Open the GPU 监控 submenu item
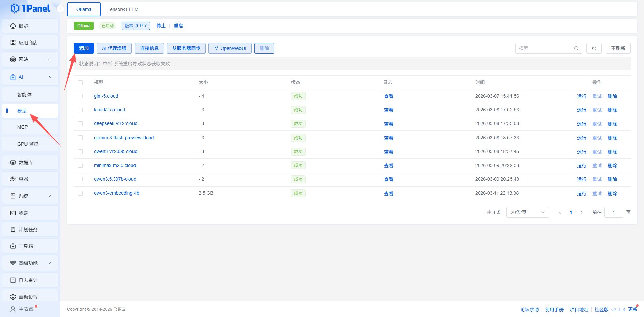The image size is (644, 317). [x=30, y=144]
